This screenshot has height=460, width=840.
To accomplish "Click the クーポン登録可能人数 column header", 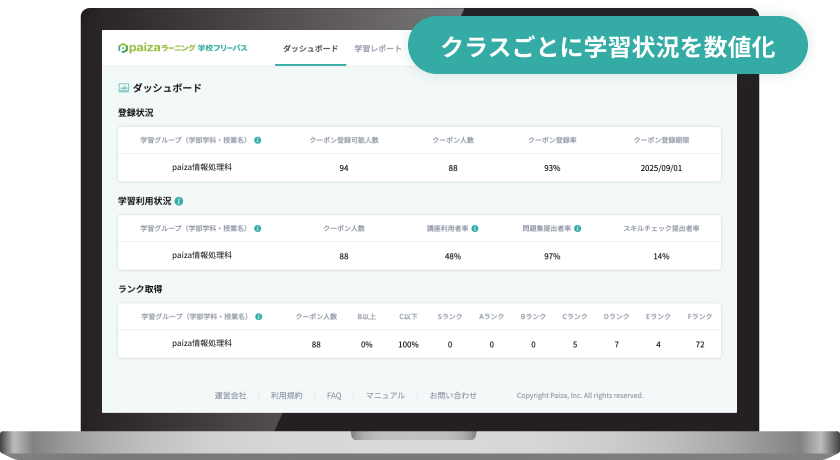I will tap(344, 140).
